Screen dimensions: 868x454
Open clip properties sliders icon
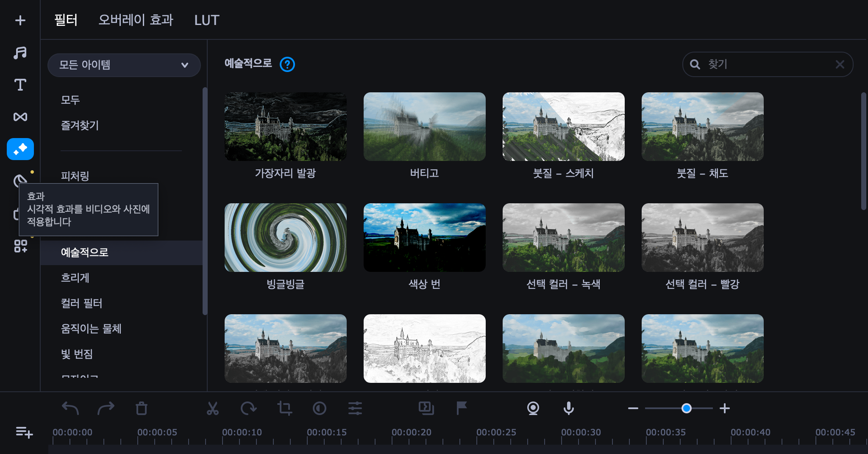355,408
